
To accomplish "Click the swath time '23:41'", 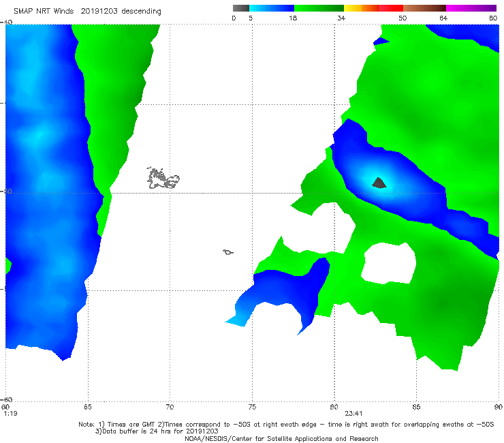I will [353, 414].
